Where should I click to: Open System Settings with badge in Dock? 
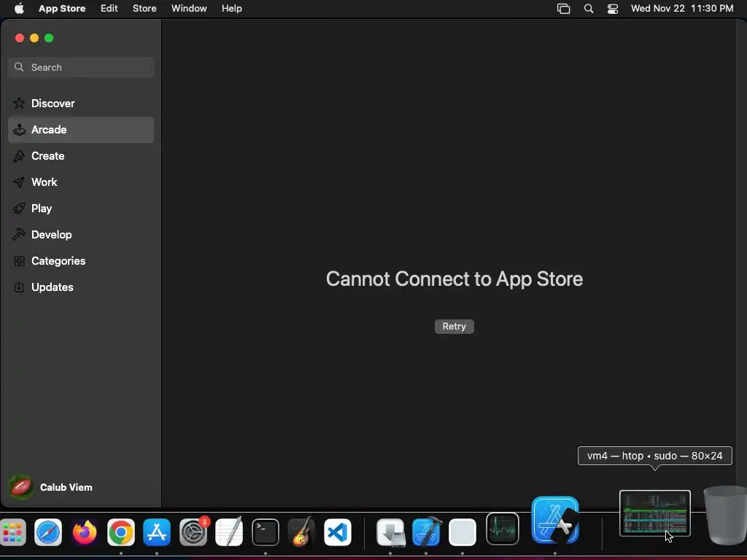[193, 532]
